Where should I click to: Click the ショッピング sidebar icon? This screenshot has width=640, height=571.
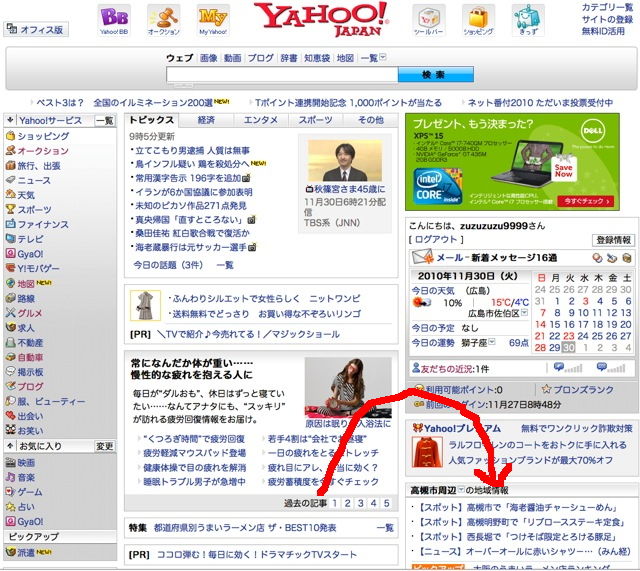(10, 136)
